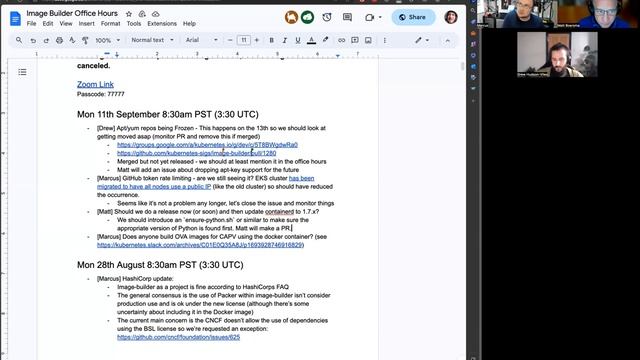Select the top-right participant video tile
This screenshot has width=640, height=360.
coord(598,14)
